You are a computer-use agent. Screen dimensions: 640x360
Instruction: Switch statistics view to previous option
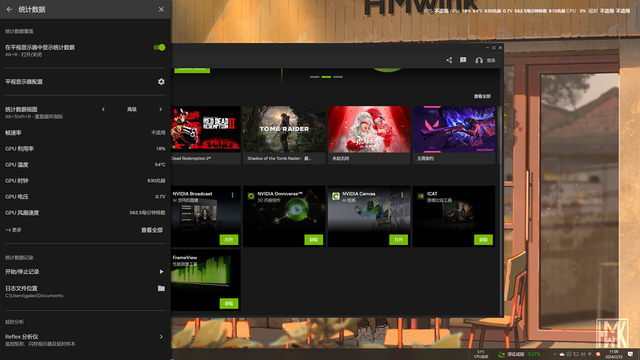click(x=103, y=109)
